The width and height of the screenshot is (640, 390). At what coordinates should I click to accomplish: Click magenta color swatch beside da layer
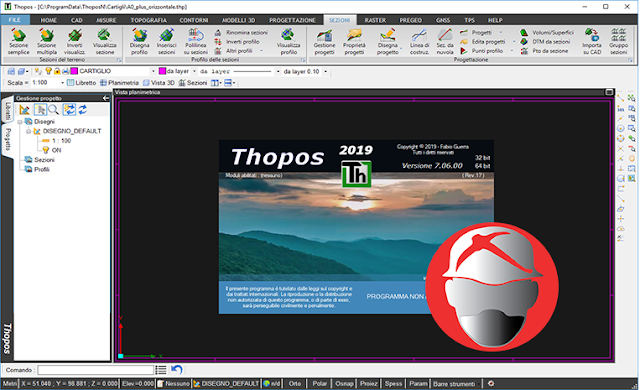tap(162, 71)
